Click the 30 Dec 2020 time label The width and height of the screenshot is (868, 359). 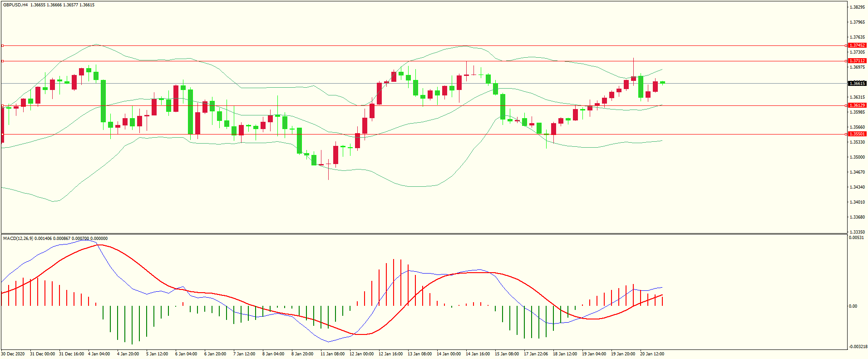click(13, 354)
